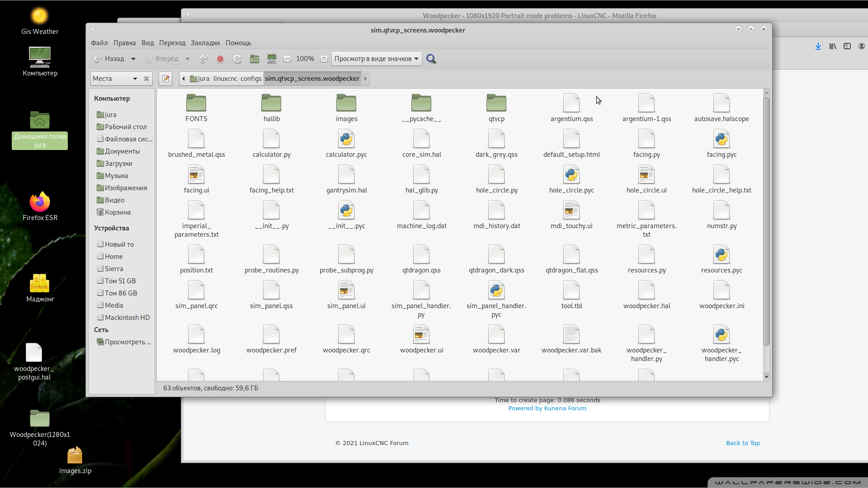
Task: Click the Firefox downloads arrow icon
Action: 818,46
